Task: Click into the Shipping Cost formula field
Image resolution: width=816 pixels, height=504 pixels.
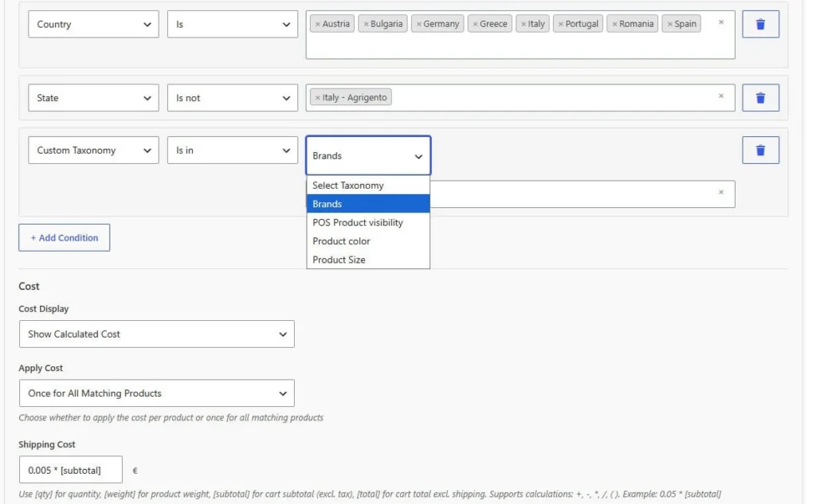Action: [71, 470]
